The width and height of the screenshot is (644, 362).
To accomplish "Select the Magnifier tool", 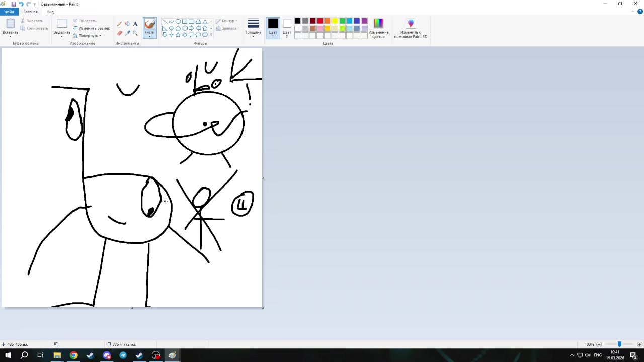I will [x=135, y=33].
